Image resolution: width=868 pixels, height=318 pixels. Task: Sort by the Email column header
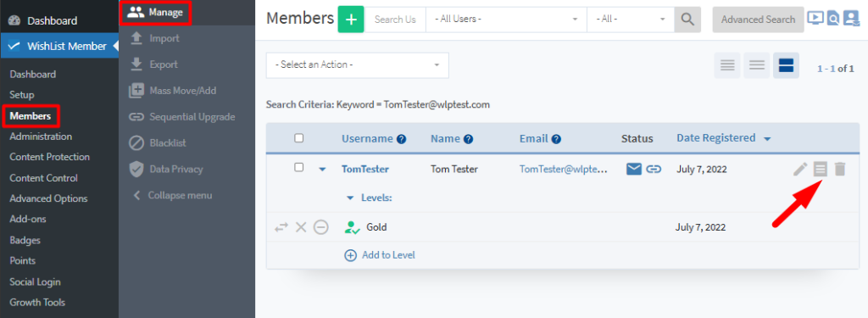(534, 138)
